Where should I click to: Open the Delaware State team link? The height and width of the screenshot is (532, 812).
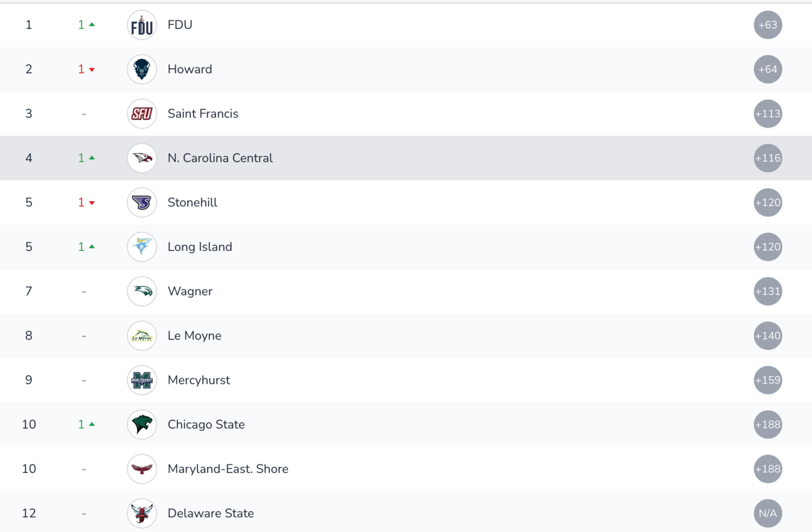[x=211, y=513]
